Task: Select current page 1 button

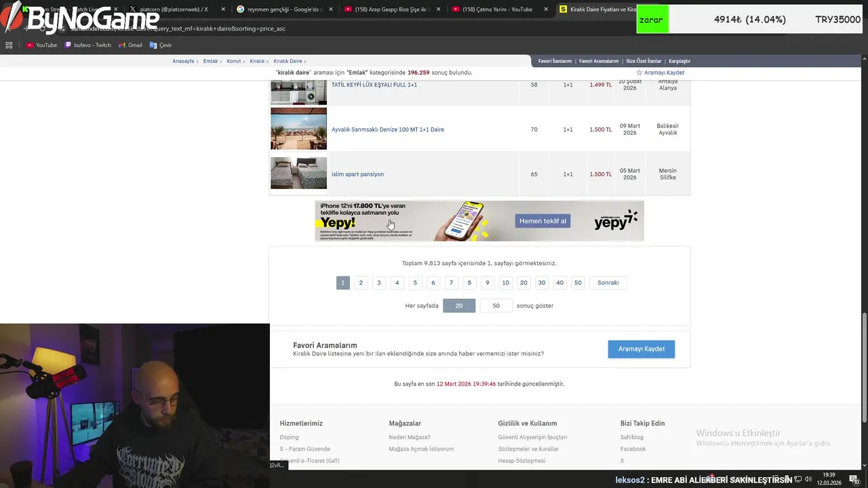Action: pyautogui.click(x=343, y=283)
